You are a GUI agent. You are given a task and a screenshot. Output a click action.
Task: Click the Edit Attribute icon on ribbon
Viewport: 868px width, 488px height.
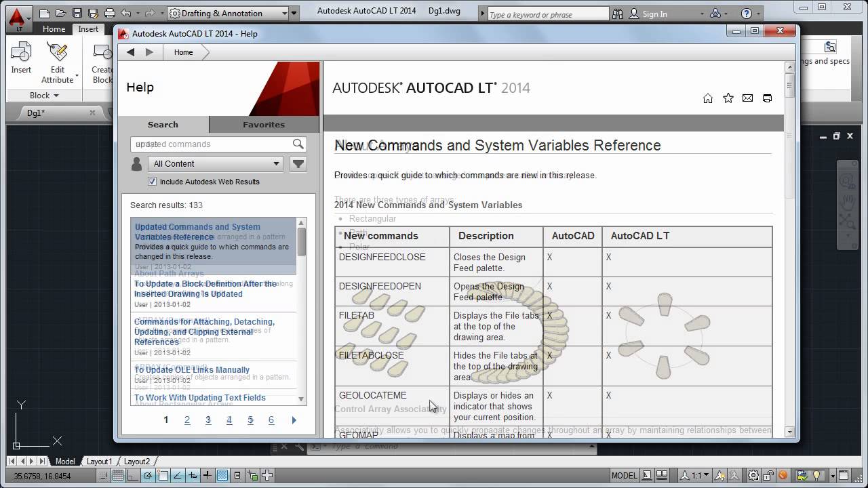(58, 52)
